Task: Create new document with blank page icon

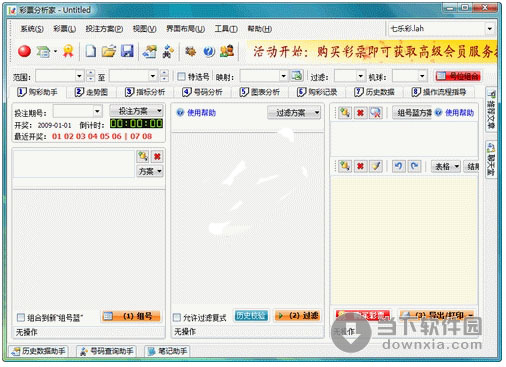Action: pos(91,51)
